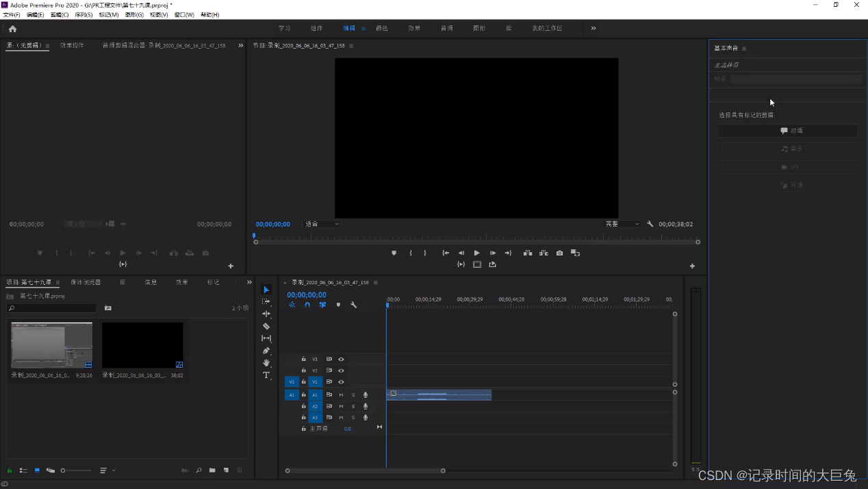Toggle track output eye for V1
Image resolution: width=868 pixels, height=489 pixels.
(341, 381)
